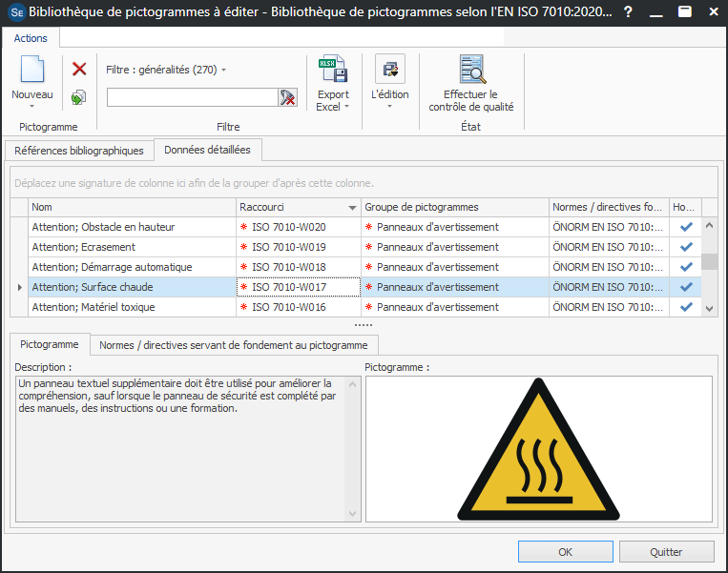Toggle checkmark for Obstacle en hauteur row
The width and height of the screenshot is (728, 573).
click(685, 227)
